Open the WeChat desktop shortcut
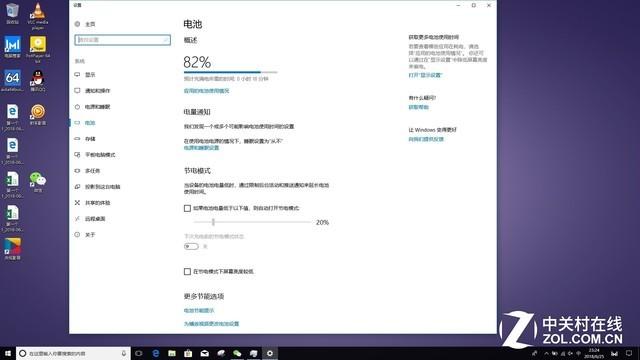The height and width of the screenshot is (360, 640). pyautogui.click(x=38, y=182)
